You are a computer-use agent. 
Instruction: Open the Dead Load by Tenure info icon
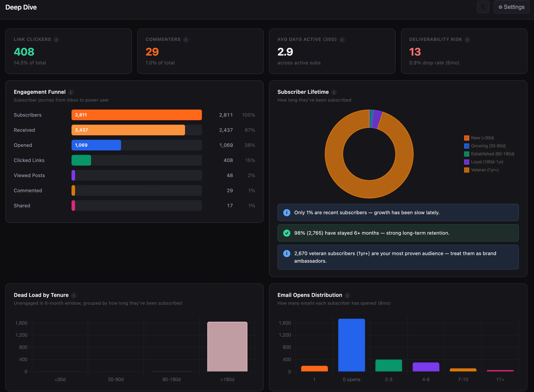coord(74,295)
